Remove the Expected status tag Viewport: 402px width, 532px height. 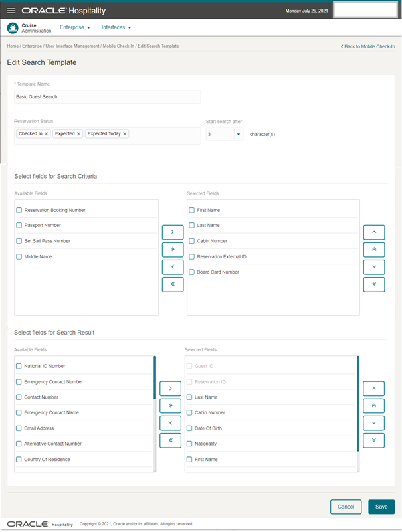[78, 134]
